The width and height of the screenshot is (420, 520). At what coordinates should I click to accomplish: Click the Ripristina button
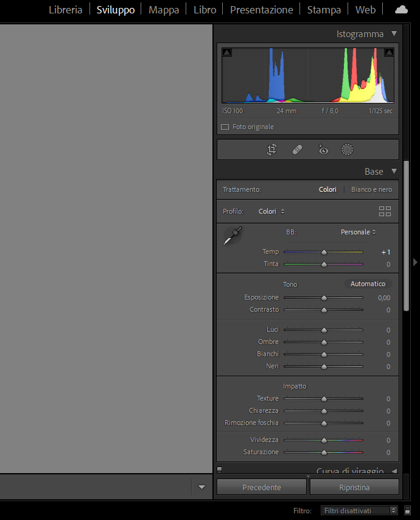tap(354, 487)
